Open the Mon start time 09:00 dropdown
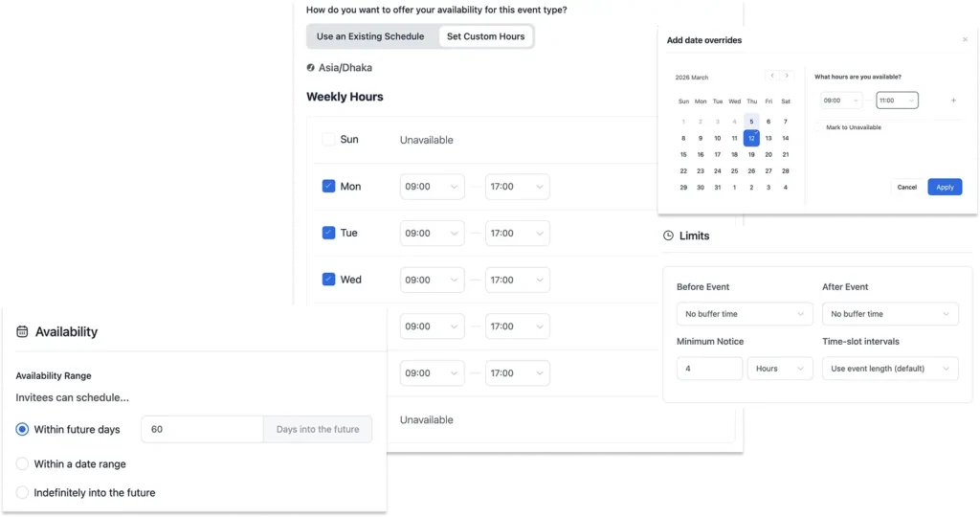980x517 pixels. click(x=432, y=187)
